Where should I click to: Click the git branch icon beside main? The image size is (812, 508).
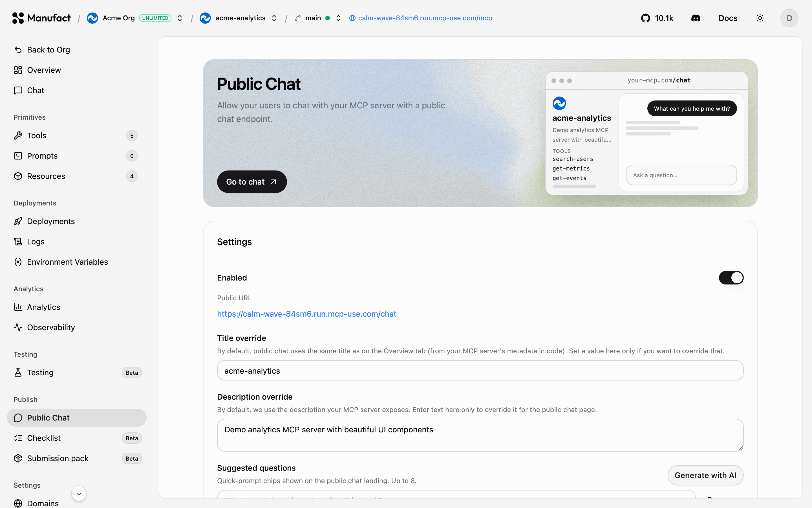tap(298, 18)
